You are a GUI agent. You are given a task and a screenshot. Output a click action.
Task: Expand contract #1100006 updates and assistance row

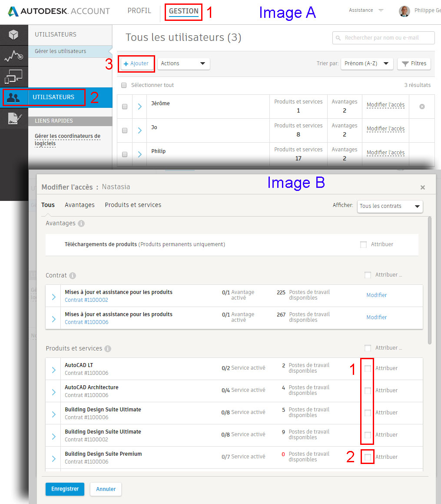(x=53, y=319)
